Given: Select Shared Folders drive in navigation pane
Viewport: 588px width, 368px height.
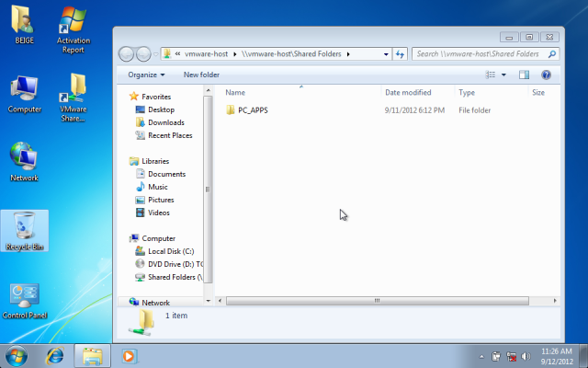Looking at the screenshot, I should coord(169,277).
